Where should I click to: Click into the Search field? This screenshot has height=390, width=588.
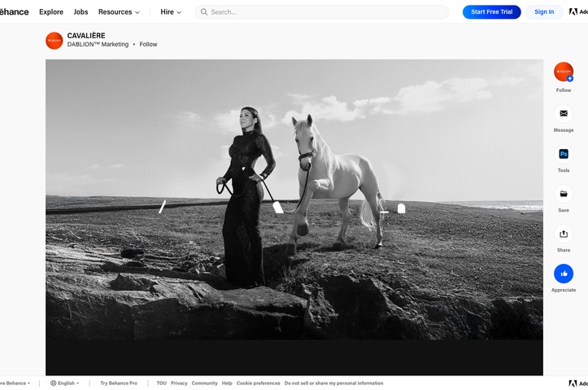(x=322, y=12)
